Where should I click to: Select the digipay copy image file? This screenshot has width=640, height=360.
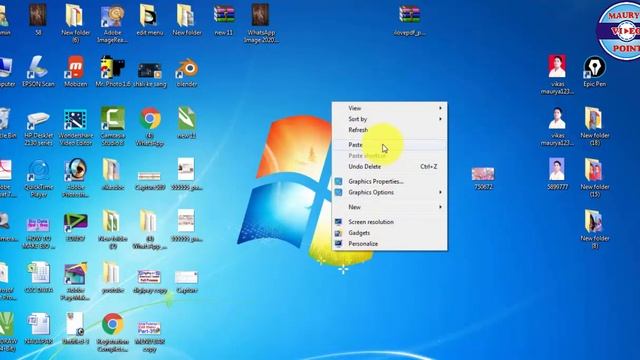click(x=150, y=281)
